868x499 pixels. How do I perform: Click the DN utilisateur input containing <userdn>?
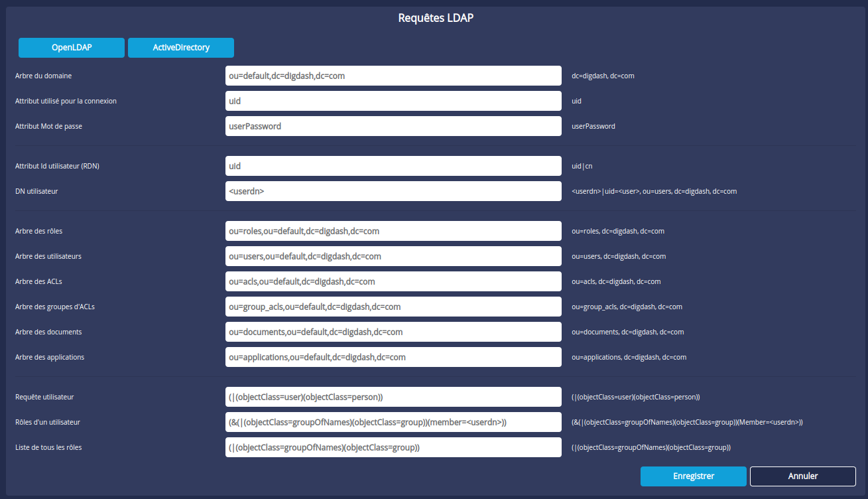(x=393, y=190)
